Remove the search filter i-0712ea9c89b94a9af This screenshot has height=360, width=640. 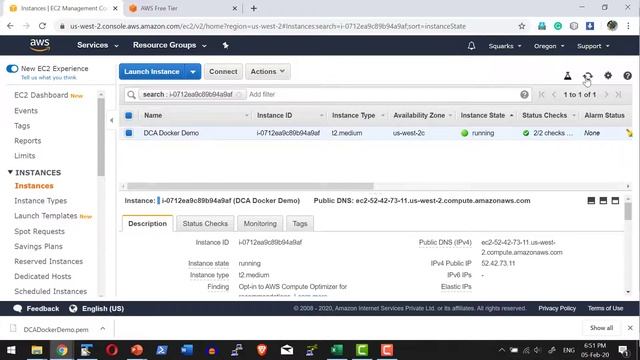click(240, 95)
